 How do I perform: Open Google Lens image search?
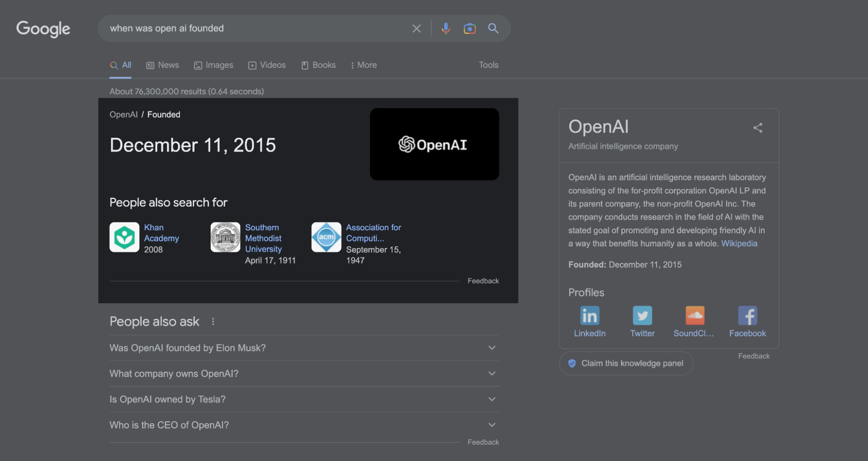click(x=469, y=29)
